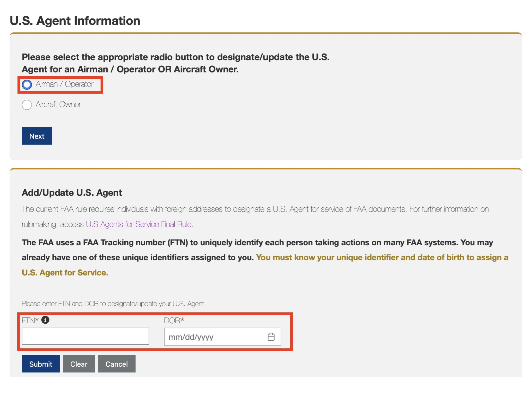Select the Aircraft Owner radio button
The image size is (532, 398).
pyautogui.click(x=27, y=105)
